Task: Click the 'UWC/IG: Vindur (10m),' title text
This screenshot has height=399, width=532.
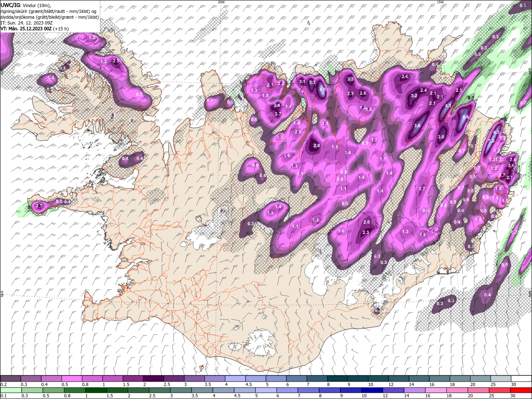Action: [26, 5]
